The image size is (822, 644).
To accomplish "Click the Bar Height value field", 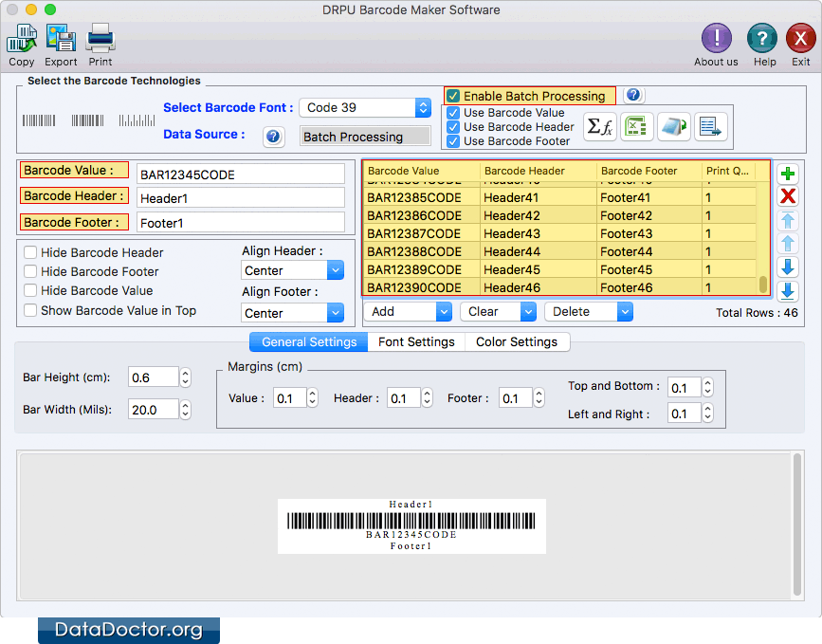I will [x=153, y=377].
